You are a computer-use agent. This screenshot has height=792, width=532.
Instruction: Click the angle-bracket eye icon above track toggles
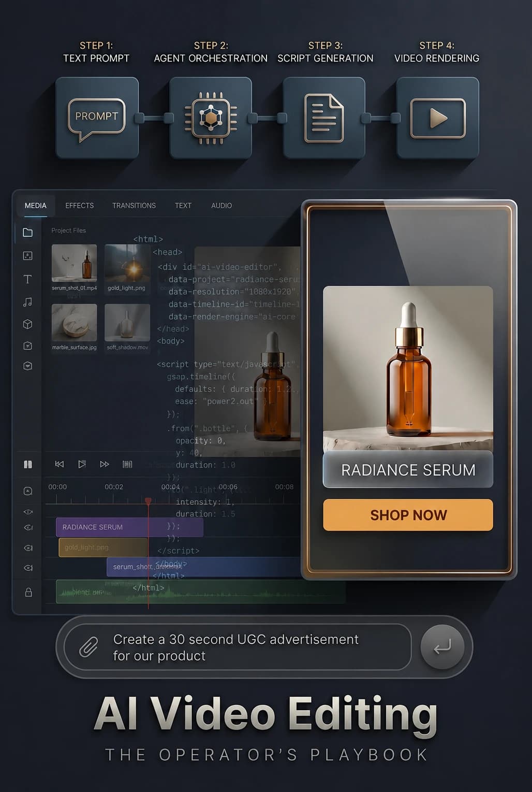click(x=28, y=512)
